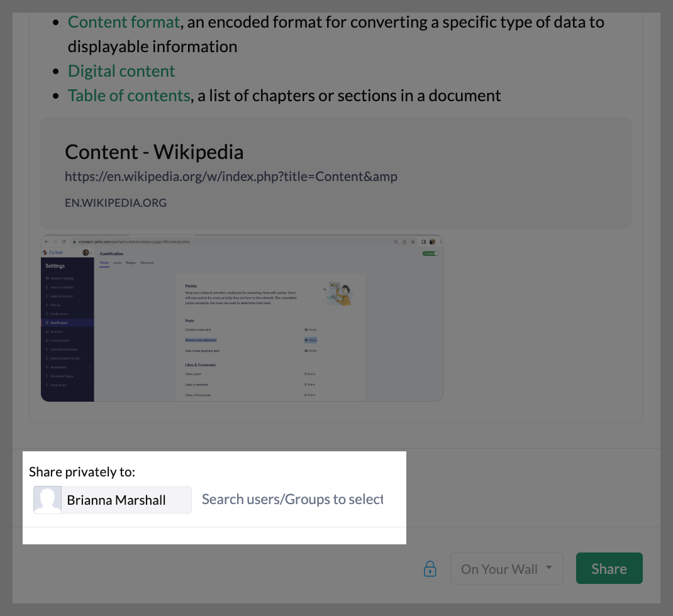Focus the Search users/Groups field

pos(292,499)
